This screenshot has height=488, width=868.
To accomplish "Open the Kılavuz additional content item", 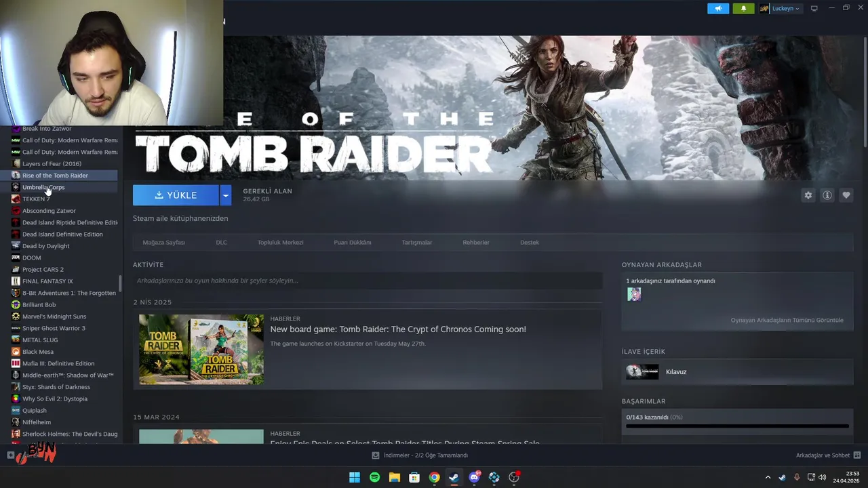I will [x=737, y=371].
